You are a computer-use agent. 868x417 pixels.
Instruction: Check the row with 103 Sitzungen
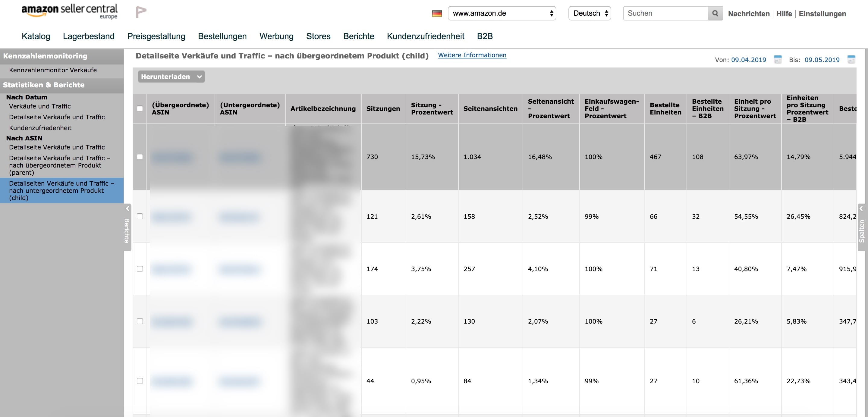tap(140, 321)
